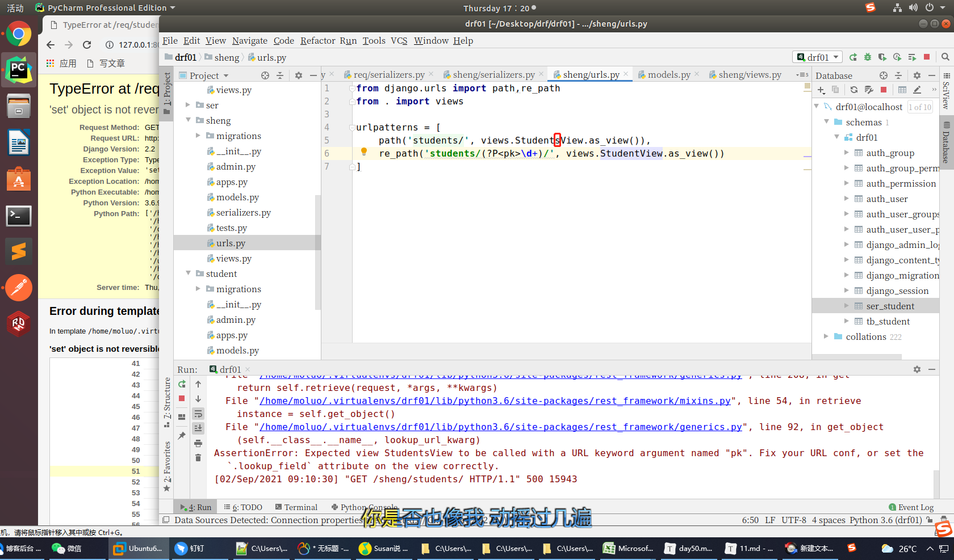Viewport: 954px width, 560px height.
Task: Add a new data source in Database panel
Action: tap(821, 90)
